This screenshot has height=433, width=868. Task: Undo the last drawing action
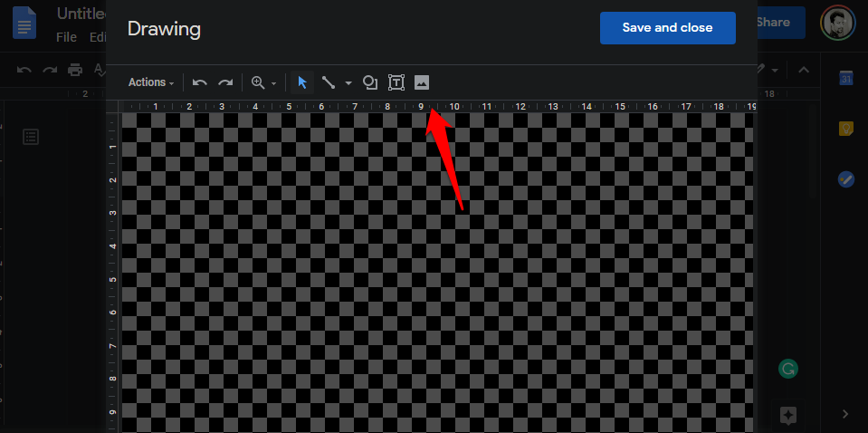click(x=199, y=82)
